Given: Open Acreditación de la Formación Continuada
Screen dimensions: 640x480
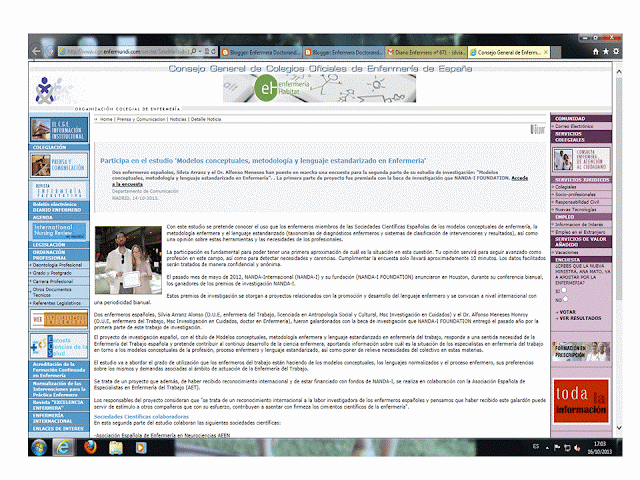Looking at the screenshot, I should tap(59, 370).
